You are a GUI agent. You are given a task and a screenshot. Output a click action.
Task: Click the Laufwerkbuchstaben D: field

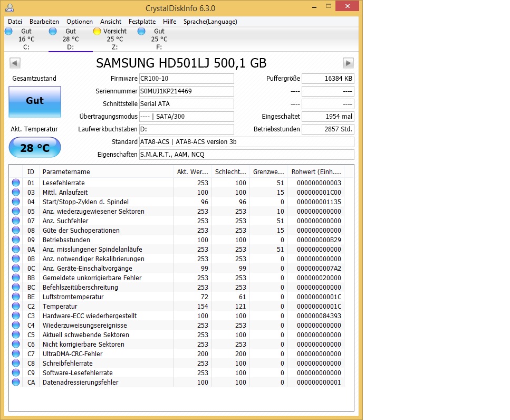tap(186, 129)
